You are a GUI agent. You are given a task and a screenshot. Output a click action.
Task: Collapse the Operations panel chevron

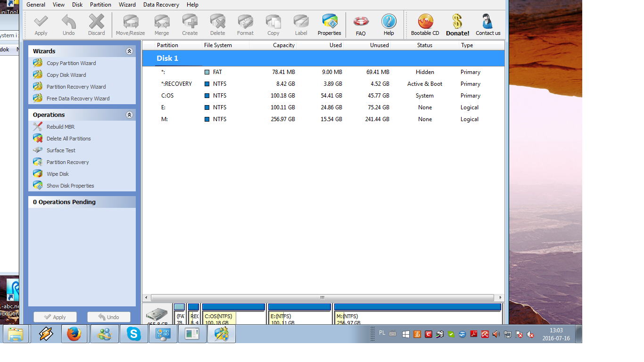[129, 115]
